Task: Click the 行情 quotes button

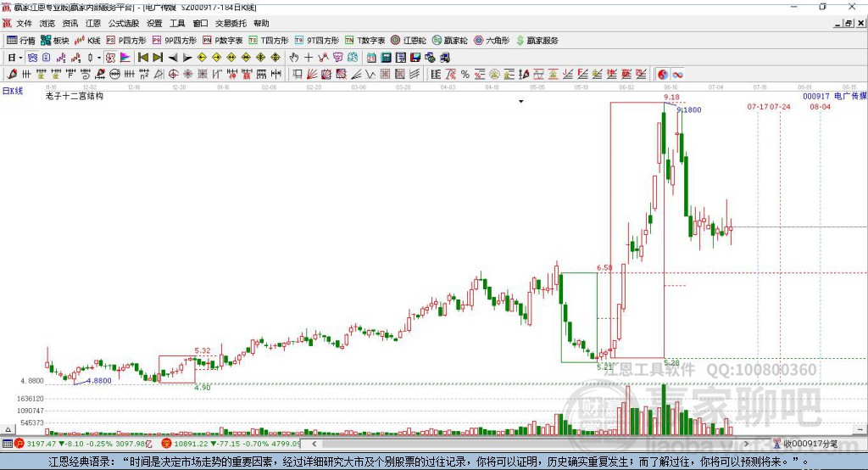Action: [21, 41]
